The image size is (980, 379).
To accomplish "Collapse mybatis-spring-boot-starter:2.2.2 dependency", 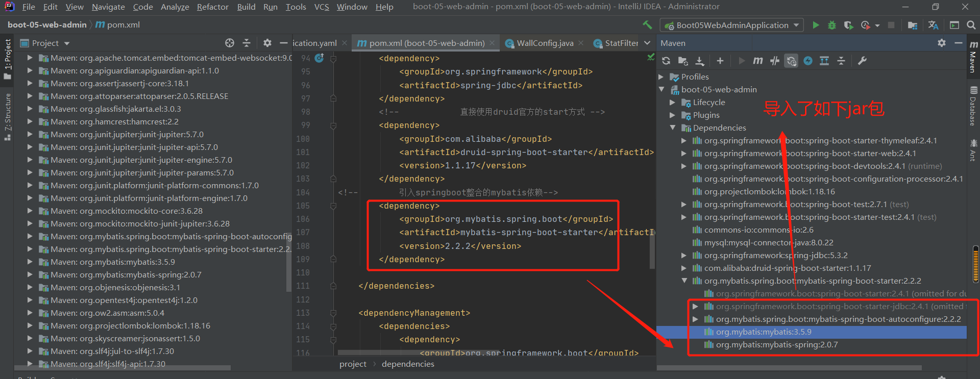I will point(684,281).
